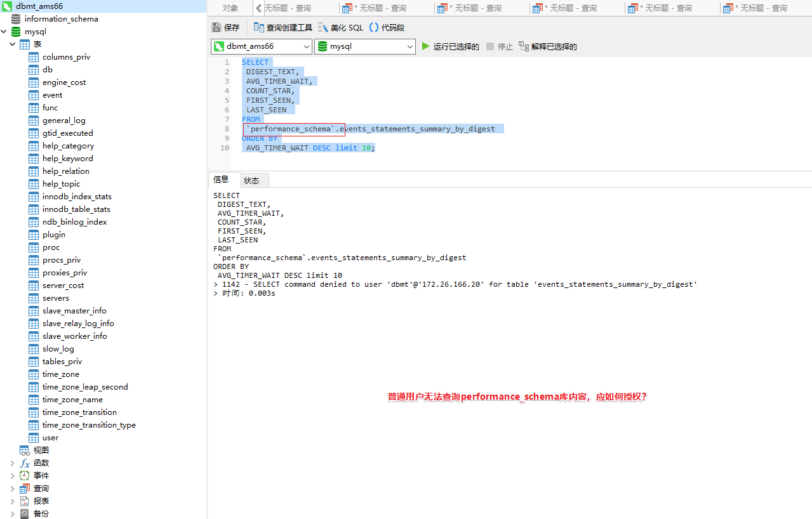Open the dbmt_ams66 connection dropdown
Screen dimensions: 812x519
pos(262,46)
